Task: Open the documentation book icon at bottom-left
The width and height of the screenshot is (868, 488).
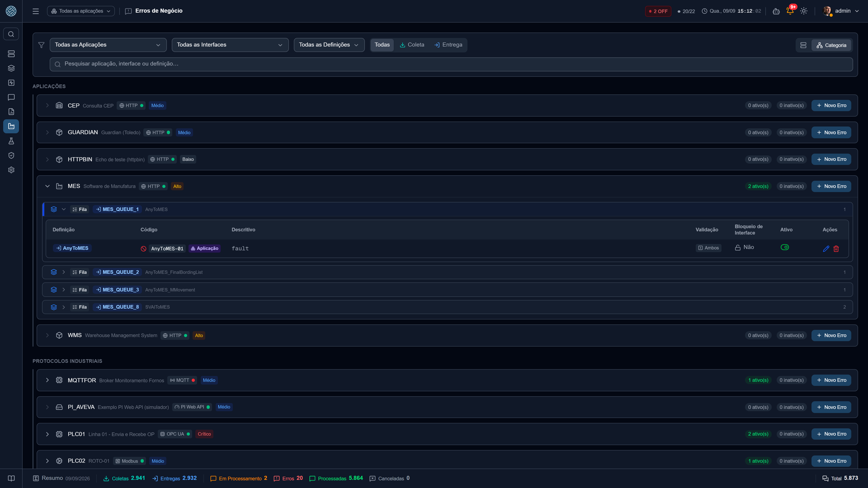Action: pyautogui.click(x=11, y=478)
